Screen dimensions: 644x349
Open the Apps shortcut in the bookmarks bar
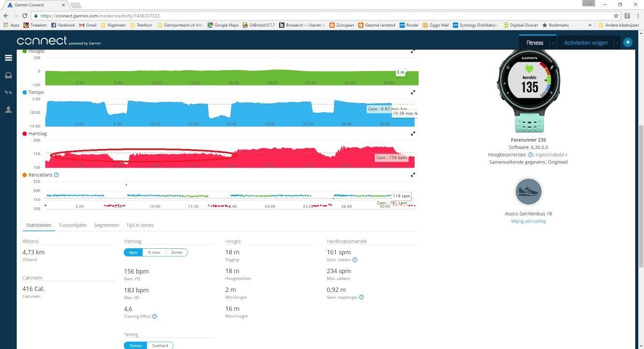point(11,25)
